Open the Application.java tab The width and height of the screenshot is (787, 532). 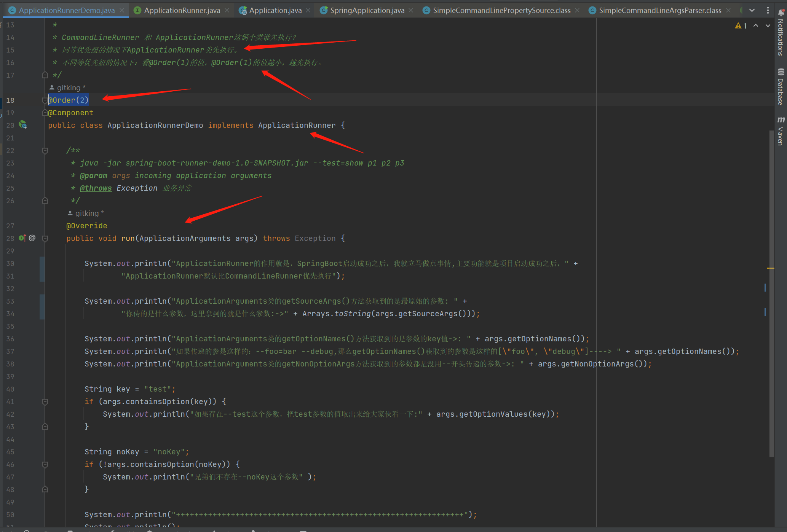tap(275, 10)
